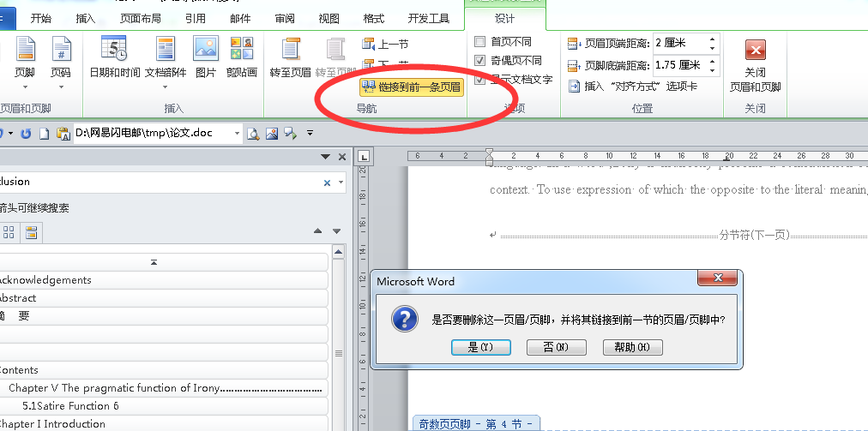Click the picture icon in quick access toolbar

tap(271, 134)
